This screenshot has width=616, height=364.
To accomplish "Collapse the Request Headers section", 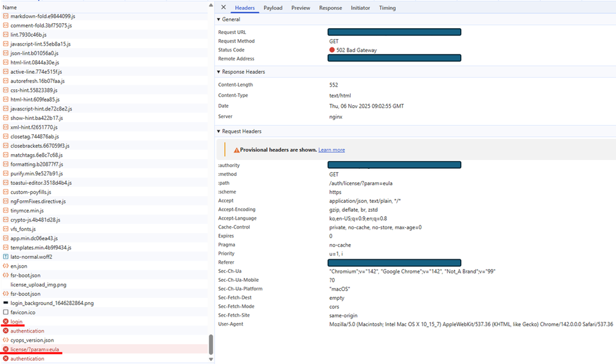I will (x=219, y=132).
